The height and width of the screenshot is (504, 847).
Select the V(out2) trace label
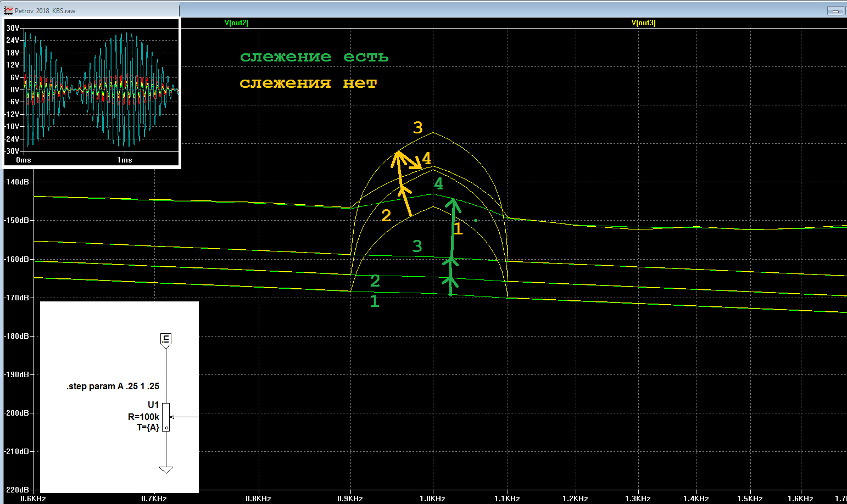pyautogui.click(x=237, y=23)
